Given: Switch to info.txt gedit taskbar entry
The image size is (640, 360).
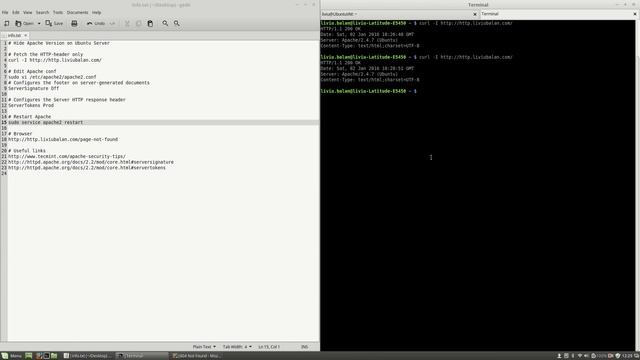Looking at the screenshot, I should [88, 356].
